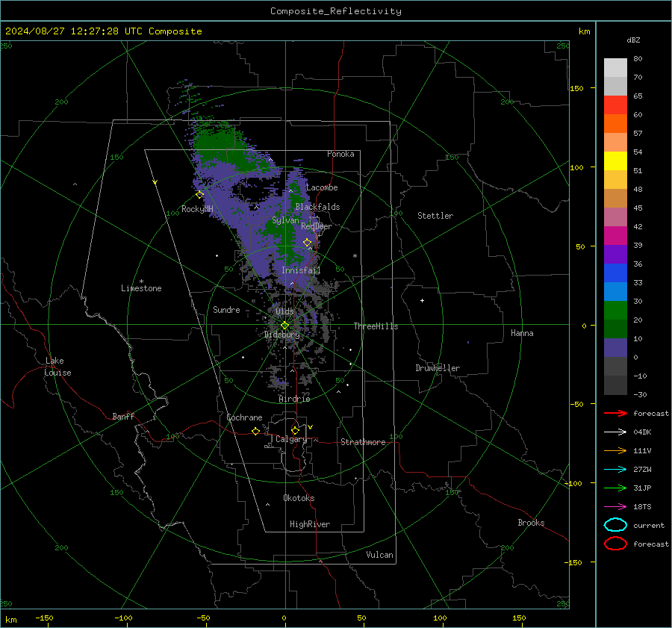This screenshot has width=672, height=628.
Task: Click the HighRiver label
Action: pyautogui.click(x=310, y=524)
